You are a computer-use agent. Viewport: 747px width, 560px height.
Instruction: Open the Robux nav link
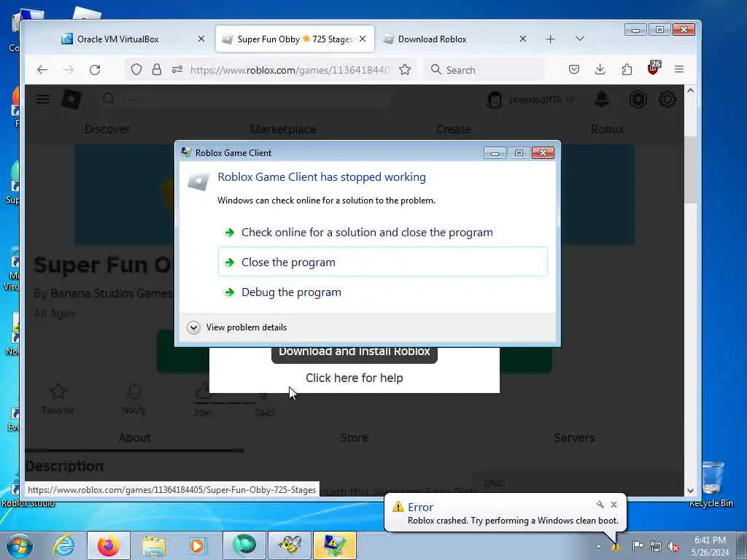(608, 129)
